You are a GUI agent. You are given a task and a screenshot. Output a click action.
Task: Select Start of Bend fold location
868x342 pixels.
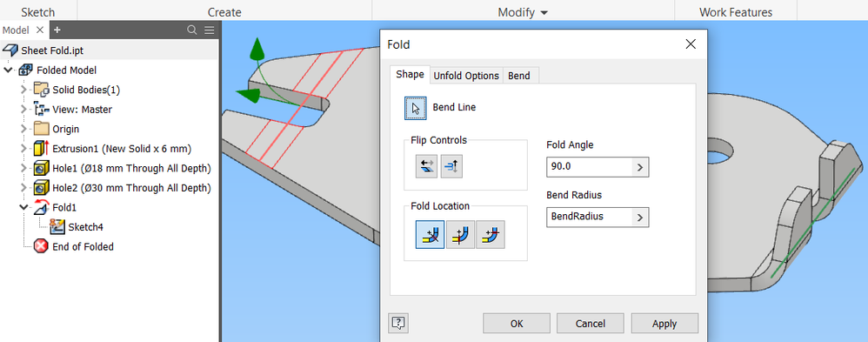461,235
